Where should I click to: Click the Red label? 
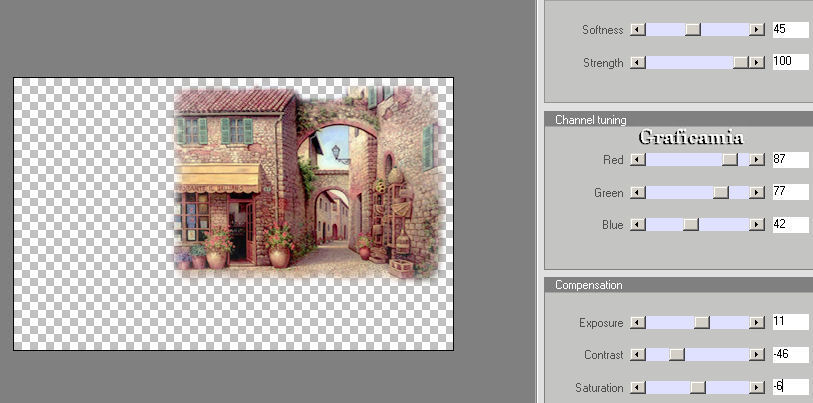613,160
